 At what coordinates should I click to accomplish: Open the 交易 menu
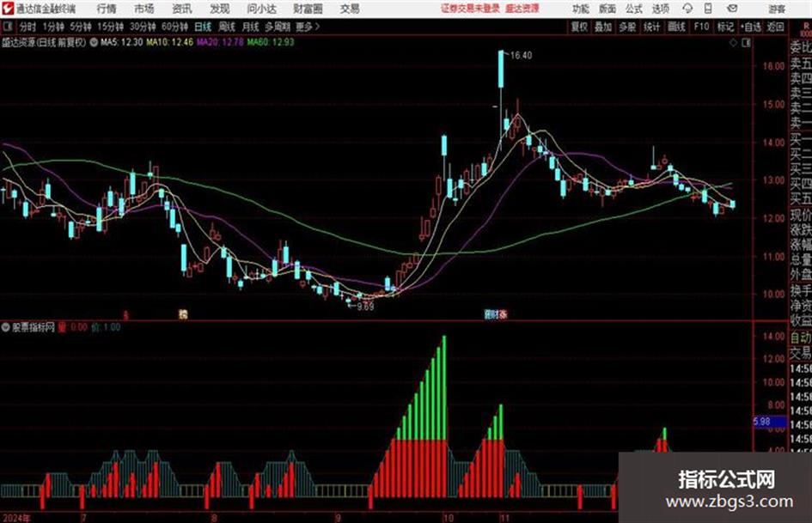pyautogui.click(x=350, y=9)
